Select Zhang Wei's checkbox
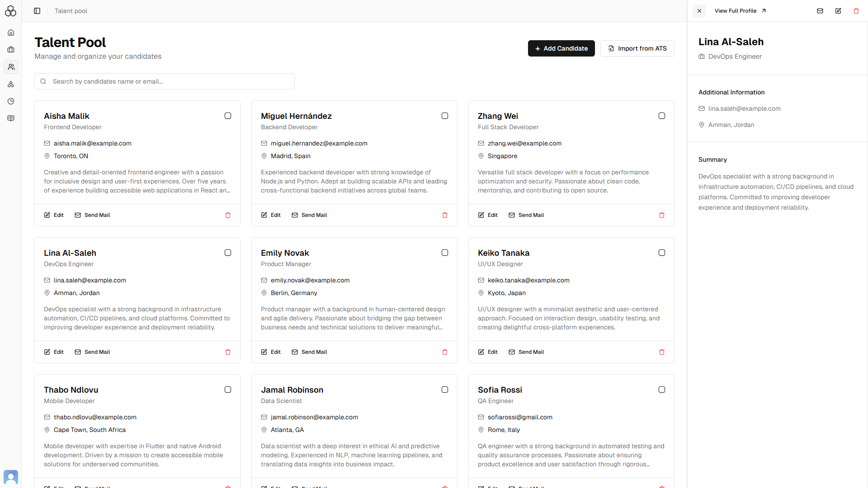 tap(662, 116)
